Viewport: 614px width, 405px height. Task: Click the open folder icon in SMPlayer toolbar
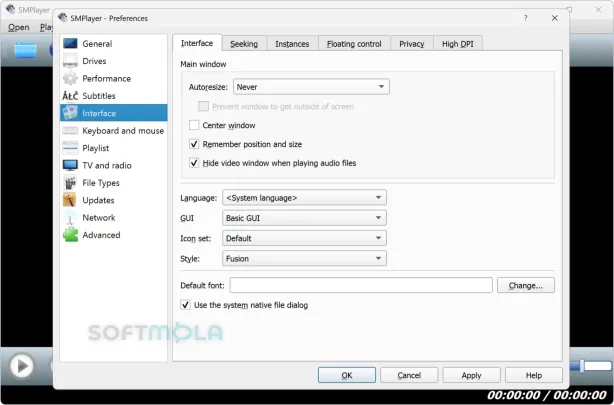click(x=25, y=50)
